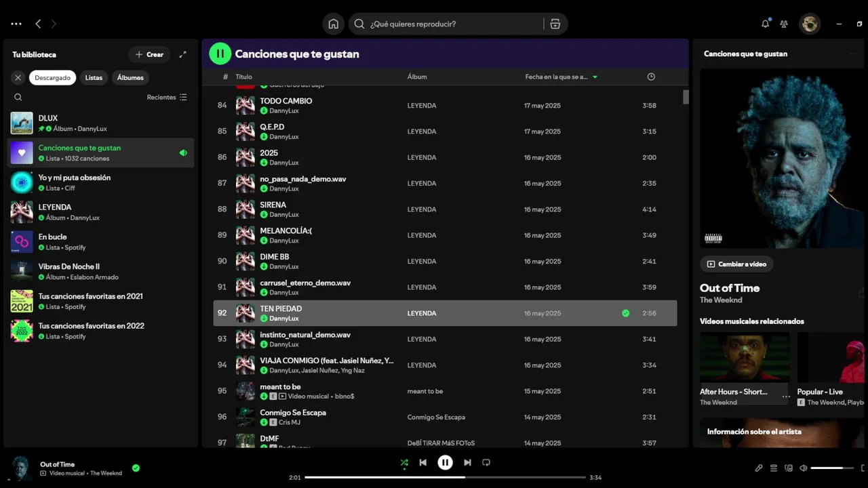Open LEYENDA album in library
Image resolution: width=868 pixels, height=488 pixels.
click(100, 212)
